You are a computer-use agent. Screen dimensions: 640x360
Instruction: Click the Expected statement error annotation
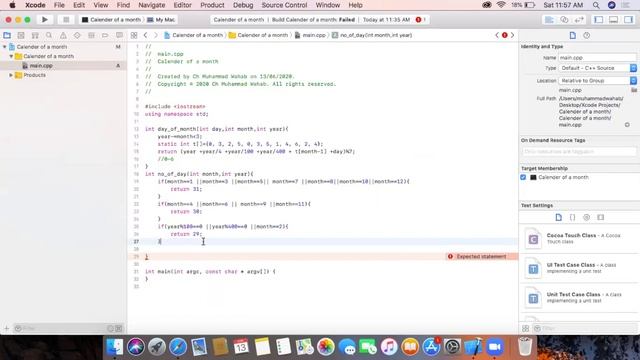click(482, 257)
